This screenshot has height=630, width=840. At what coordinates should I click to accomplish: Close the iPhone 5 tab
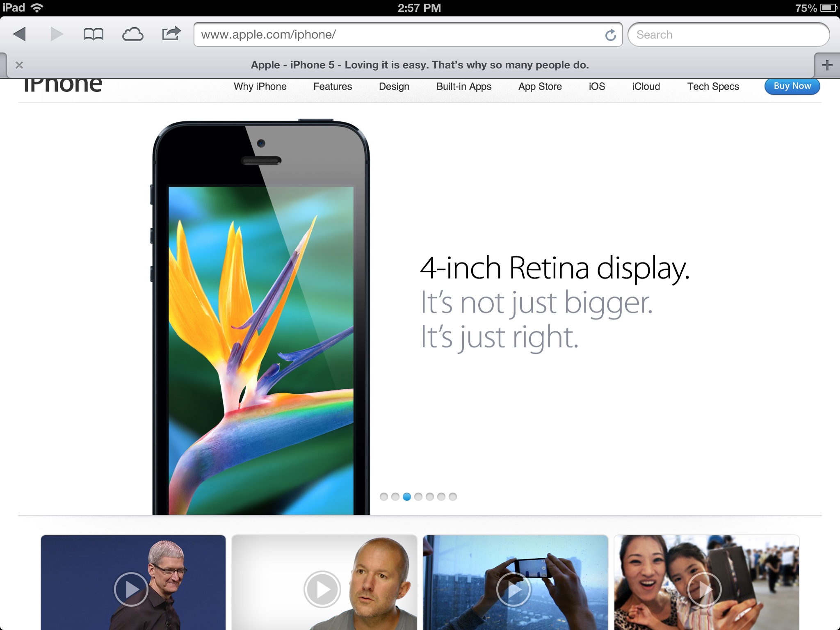pyautogui.click(x=19, y=65)
